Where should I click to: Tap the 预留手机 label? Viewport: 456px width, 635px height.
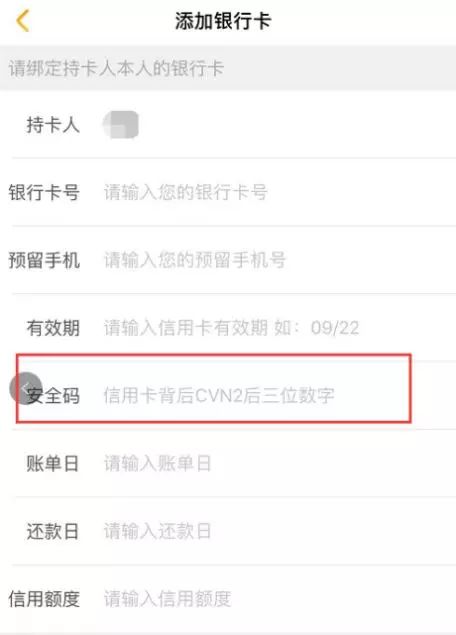[44, 260]
